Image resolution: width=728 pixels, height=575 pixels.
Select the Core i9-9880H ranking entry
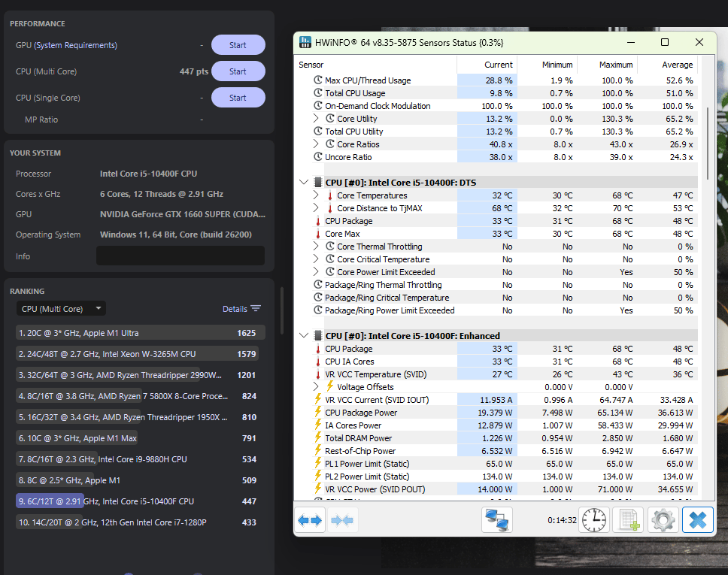click(141, 459)
